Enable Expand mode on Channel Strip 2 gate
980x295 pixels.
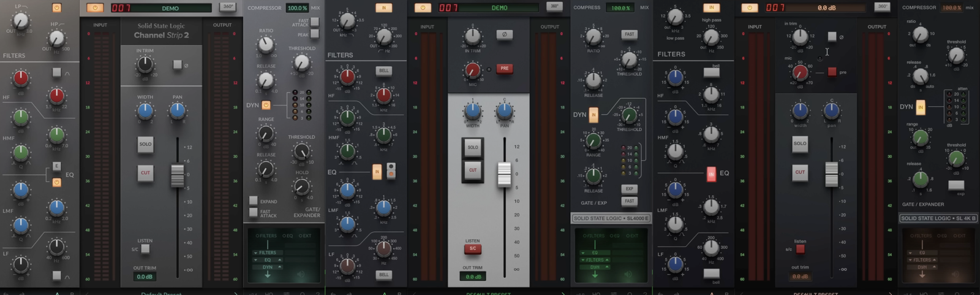pos(253,201)
